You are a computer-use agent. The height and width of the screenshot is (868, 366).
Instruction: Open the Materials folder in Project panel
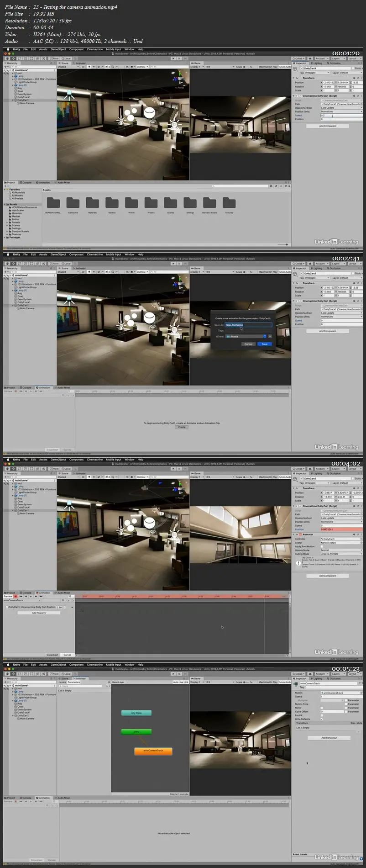[x=92, y=202]
